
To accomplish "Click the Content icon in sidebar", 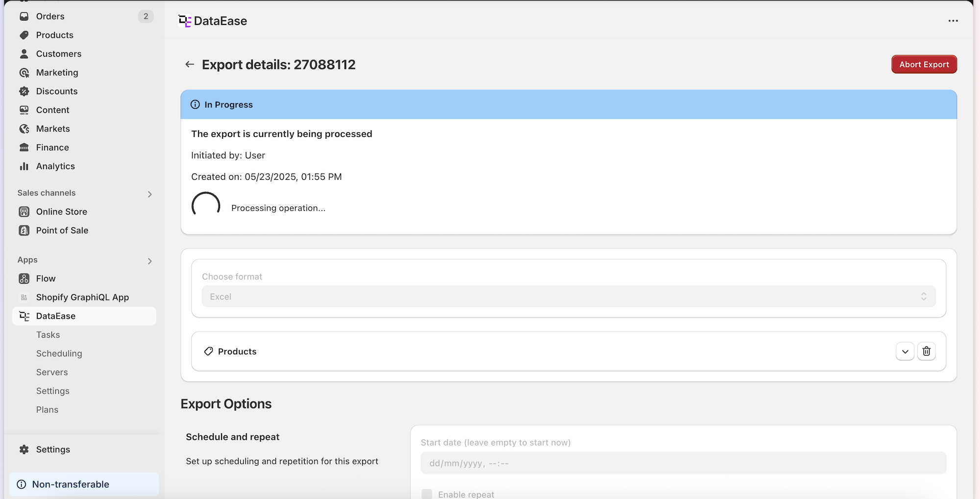I will tap(24, 110).
